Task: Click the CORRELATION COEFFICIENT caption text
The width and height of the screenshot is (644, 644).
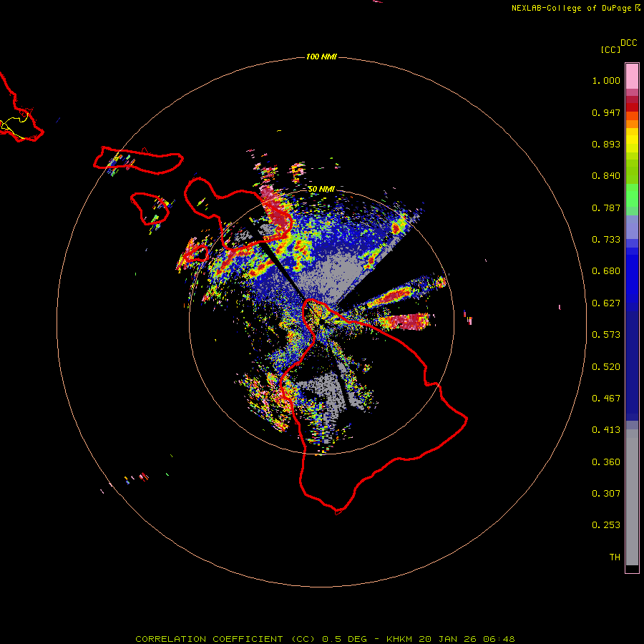Action: tap(209, 639)
